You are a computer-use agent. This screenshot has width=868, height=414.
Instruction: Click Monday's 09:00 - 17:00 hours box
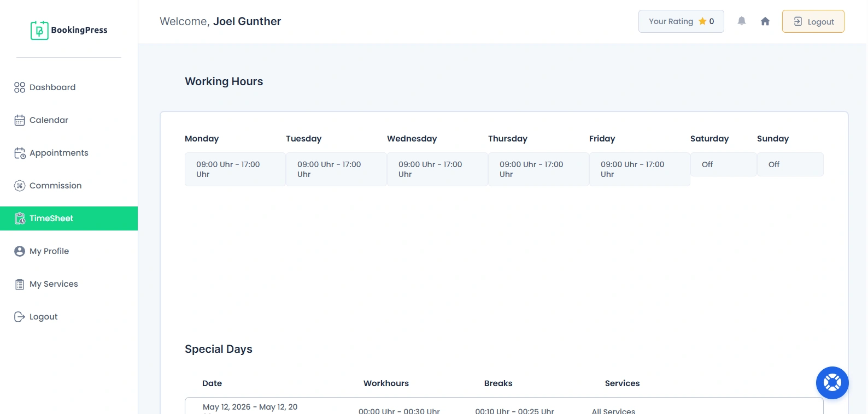235,169
